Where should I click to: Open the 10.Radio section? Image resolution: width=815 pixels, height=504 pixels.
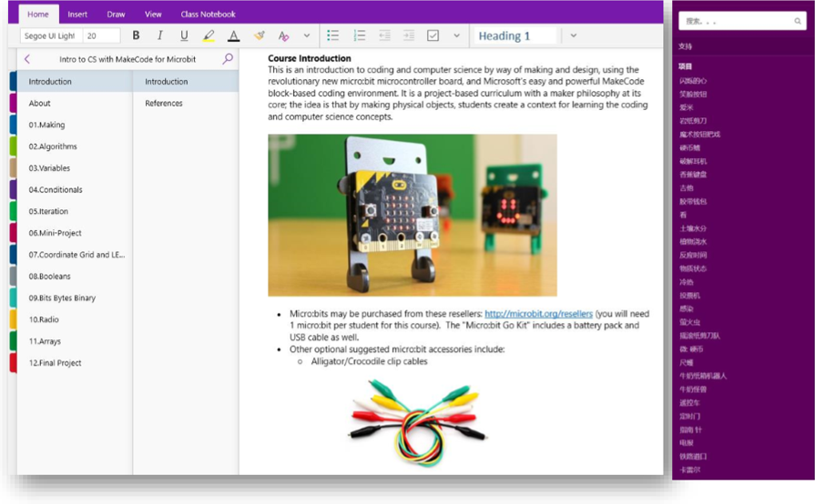[75, 319]
